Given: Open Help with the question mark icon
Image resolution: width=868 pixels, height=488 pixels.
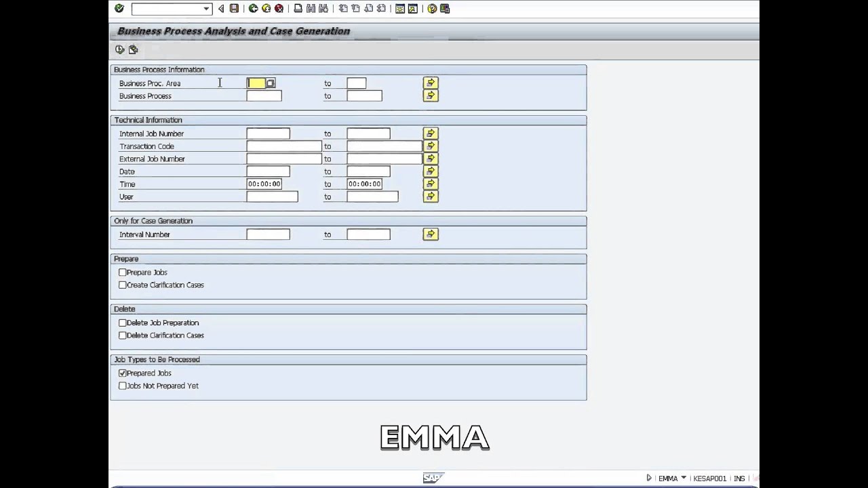Looking at the screenshot, I should click(x=432, y=9).
